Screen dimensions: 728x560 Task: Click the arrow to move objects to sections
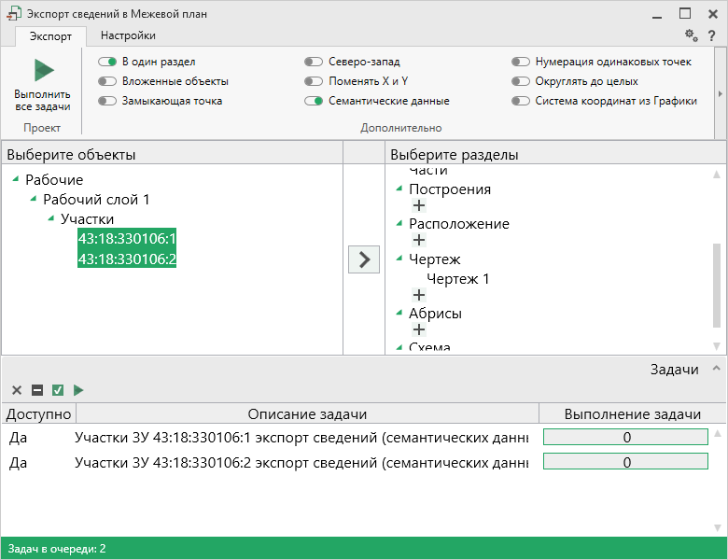tap(364, 259)
